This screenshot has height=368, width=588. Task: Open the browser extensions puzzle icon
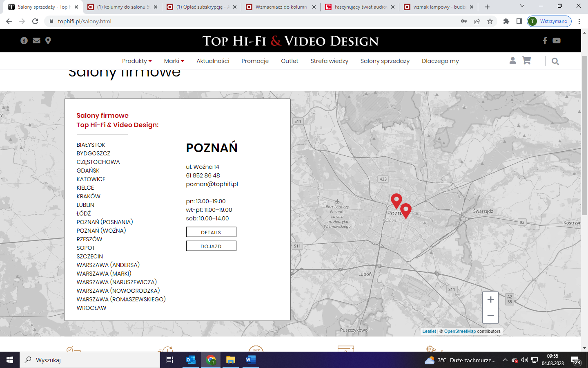[506, 21]
